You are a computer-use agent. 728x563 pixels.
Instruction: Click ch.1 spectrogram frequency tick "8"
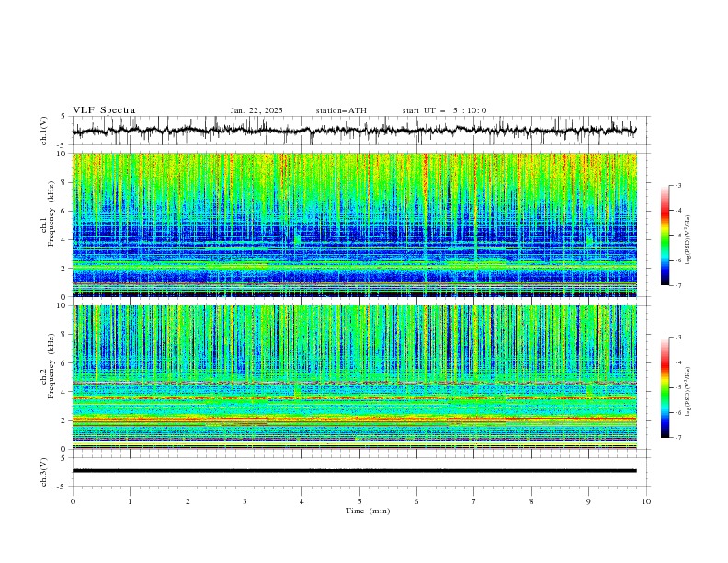click(64, 182)
